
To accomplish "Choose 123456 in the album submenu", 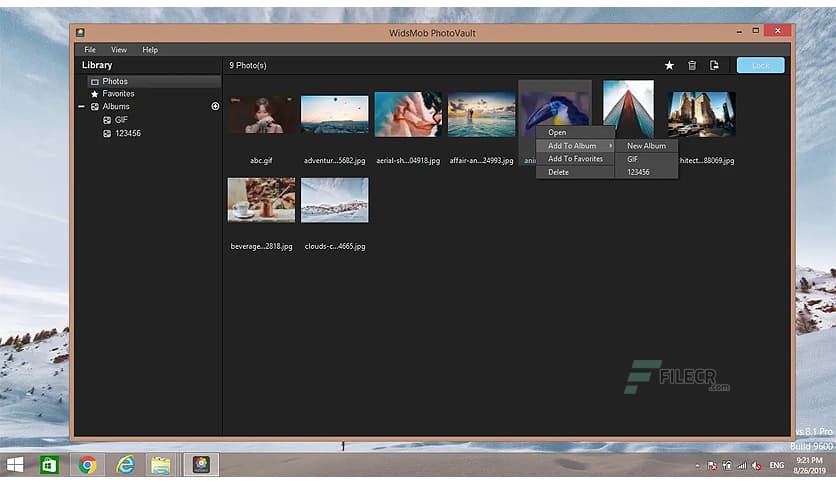I will (646, 172).
